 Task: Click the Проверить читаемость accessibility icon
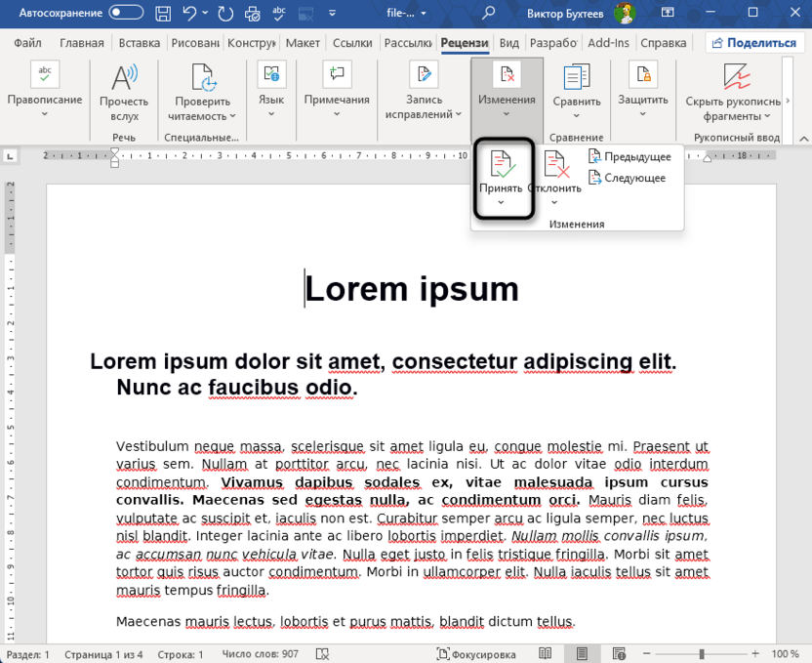point(202,77)
